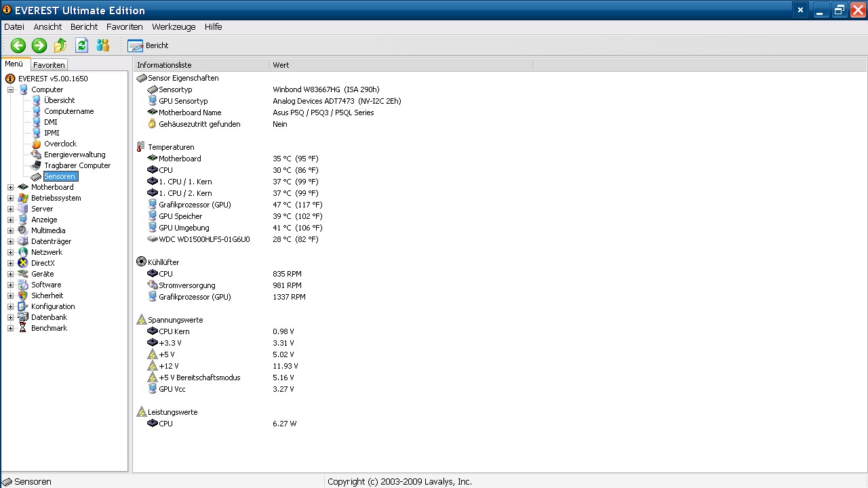868x488 pixels.
Task: Select Computername in the tree
Action: click(69, 111)
